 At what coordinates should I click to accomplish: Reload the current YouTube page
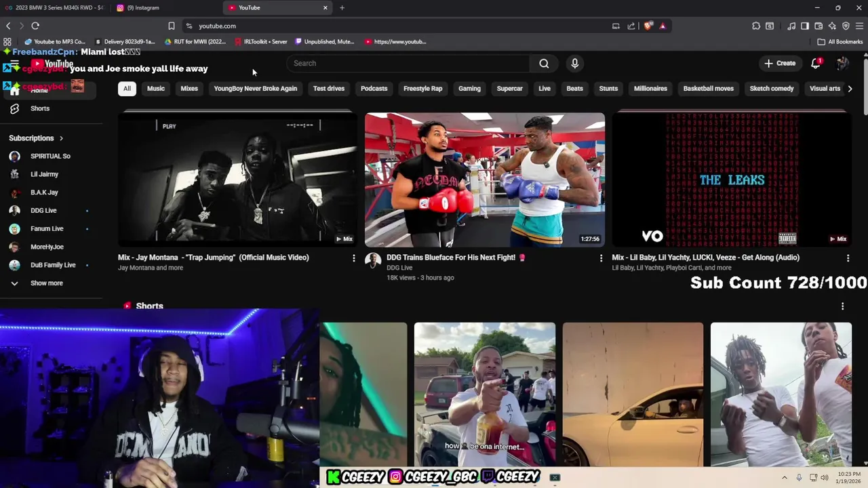coord(35,26)
